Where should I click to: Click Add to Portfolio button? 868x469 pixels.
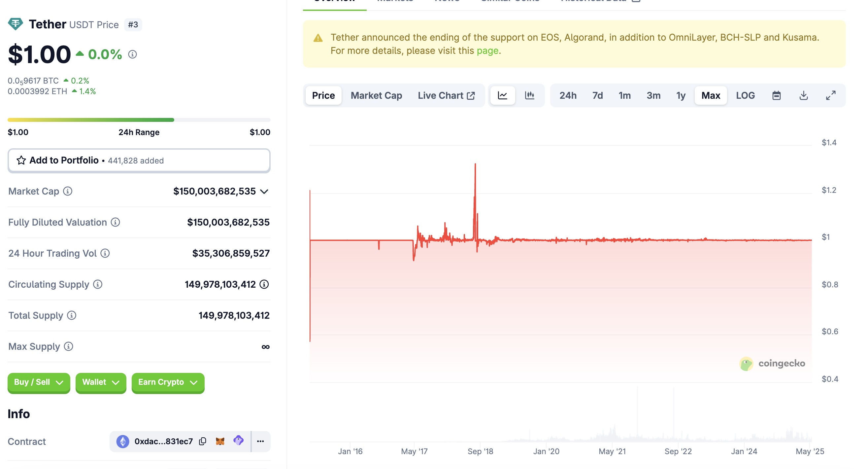pyautogui.click(x=139, y=160)
